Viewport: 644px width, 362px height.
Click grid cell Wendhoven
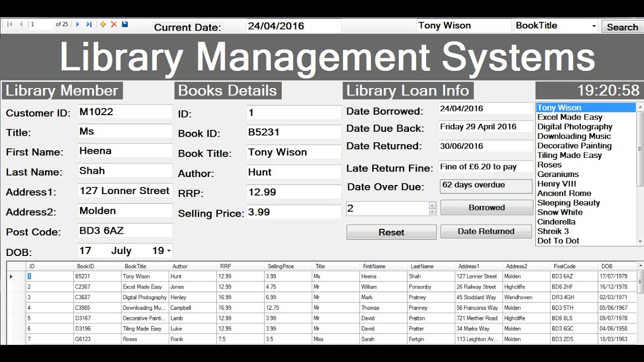click(526, 297)
